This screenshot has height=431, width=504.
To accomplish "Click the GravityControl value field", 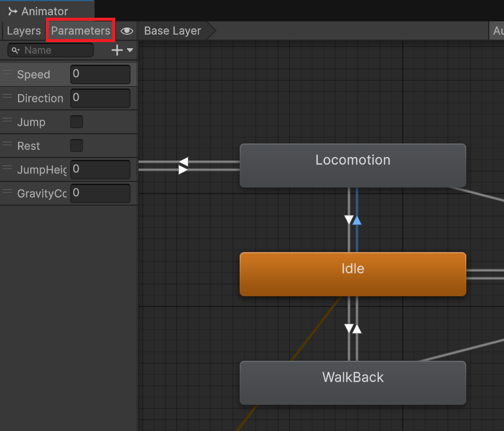I will (100, 193).
